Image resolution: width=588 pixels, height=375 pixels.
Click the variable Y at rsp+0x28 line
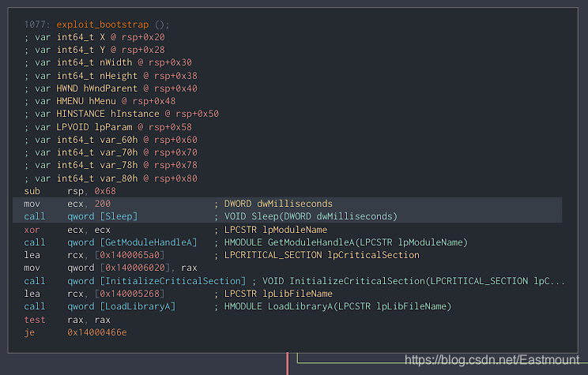(x=95, y=50)
